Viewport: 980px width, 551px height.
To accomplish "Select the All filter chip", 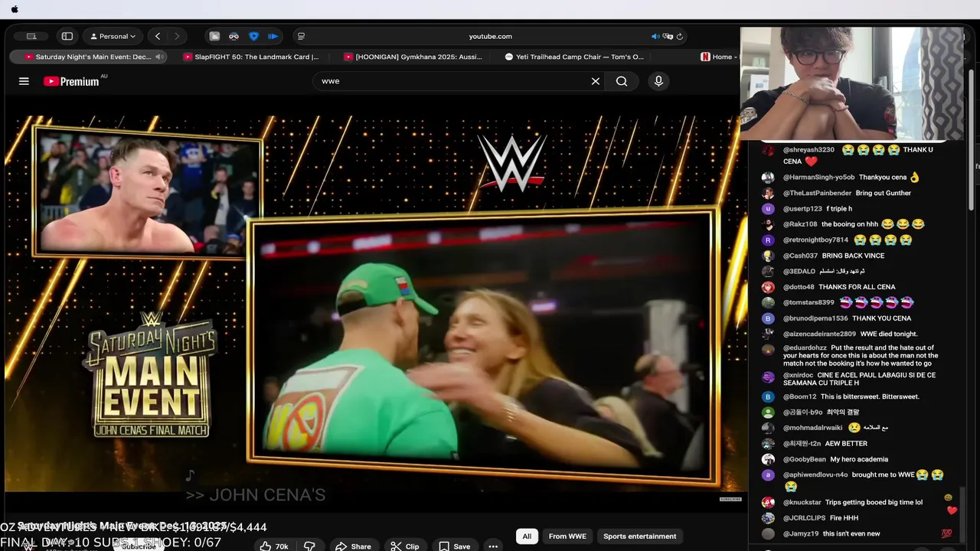I will pos(527,536).
